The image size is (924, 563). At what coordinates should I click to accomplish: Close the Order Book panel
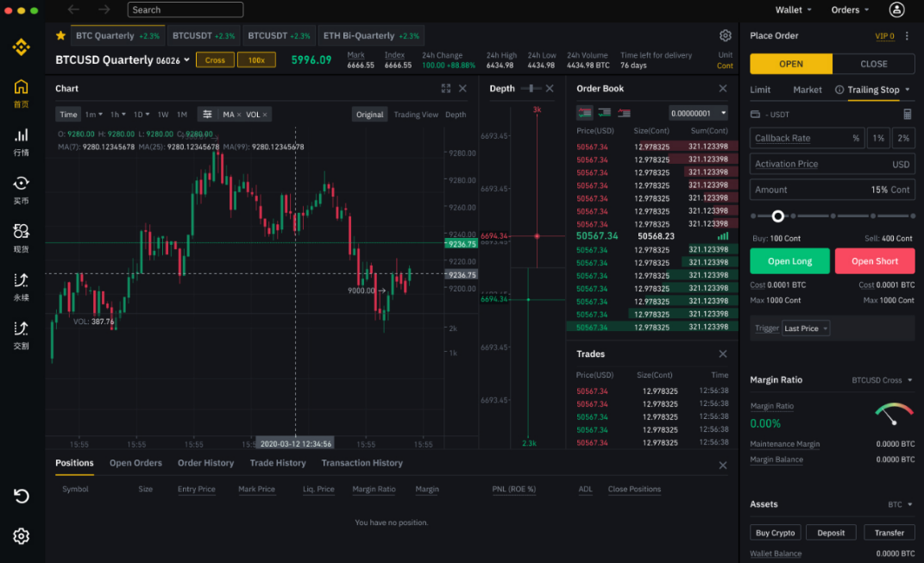(723, 88)
